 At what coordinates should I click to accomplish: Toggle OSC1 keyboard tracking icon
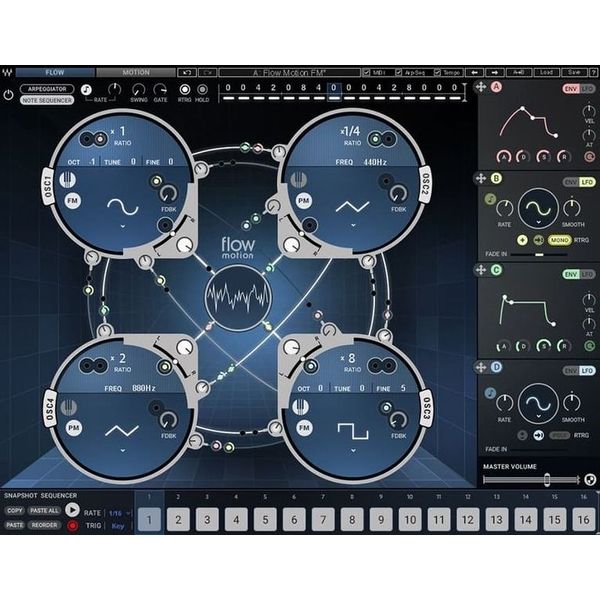(67, 180)
